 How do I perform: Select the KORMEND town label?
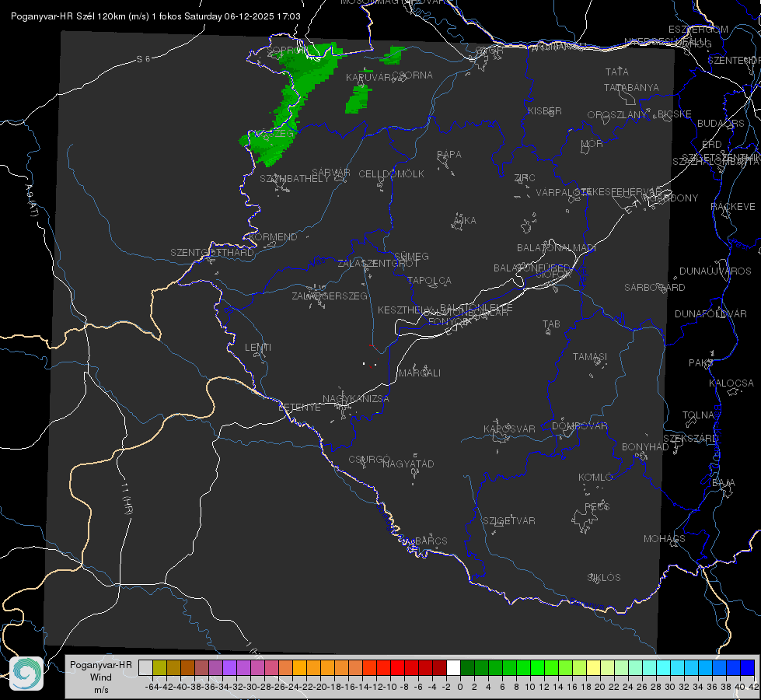pos(273,237)
